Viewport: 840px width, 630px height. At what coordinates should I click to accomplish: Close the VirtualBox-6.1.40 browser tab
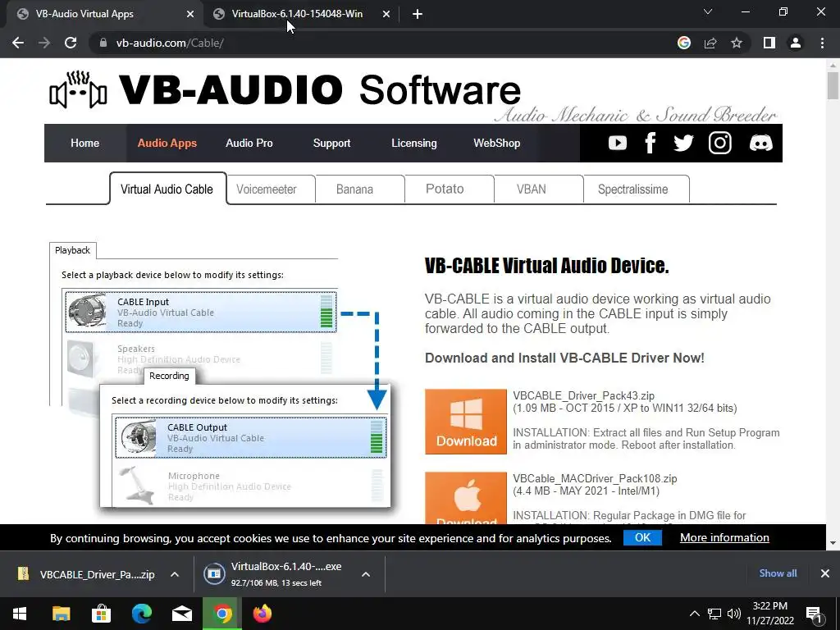click(x=386, y=15)
